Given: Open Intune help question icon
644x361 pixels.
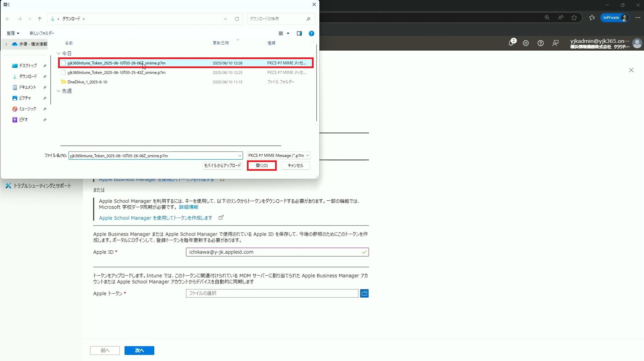Looking at the screenshot, I should pos(540,43).
